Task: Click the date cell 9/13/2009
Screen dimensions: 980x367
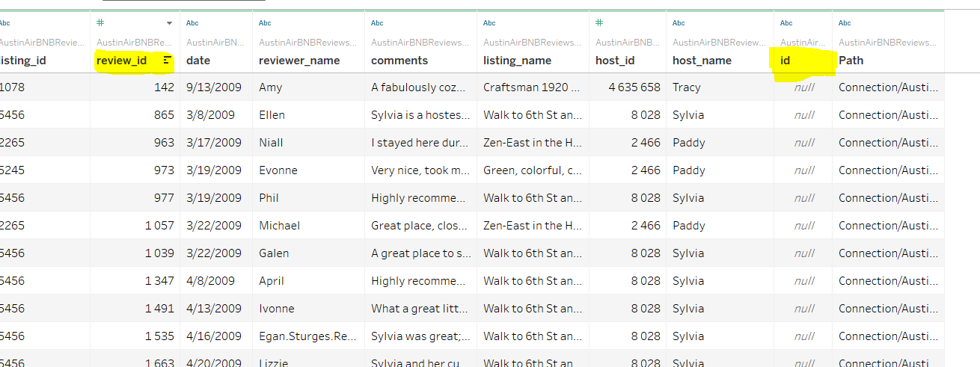Action: 214,87
